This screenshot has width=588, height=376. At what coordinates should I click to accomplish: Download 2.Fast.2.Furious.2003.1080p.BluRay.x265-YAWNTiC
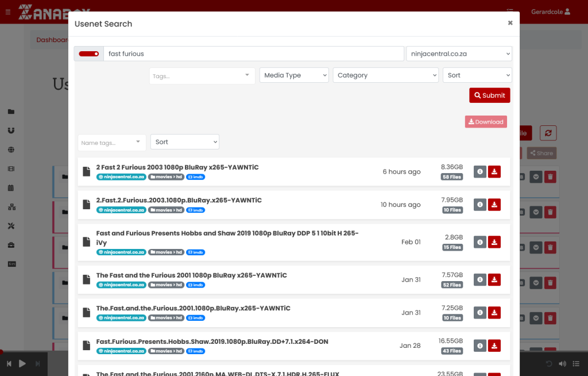click(x=494, y=205)
